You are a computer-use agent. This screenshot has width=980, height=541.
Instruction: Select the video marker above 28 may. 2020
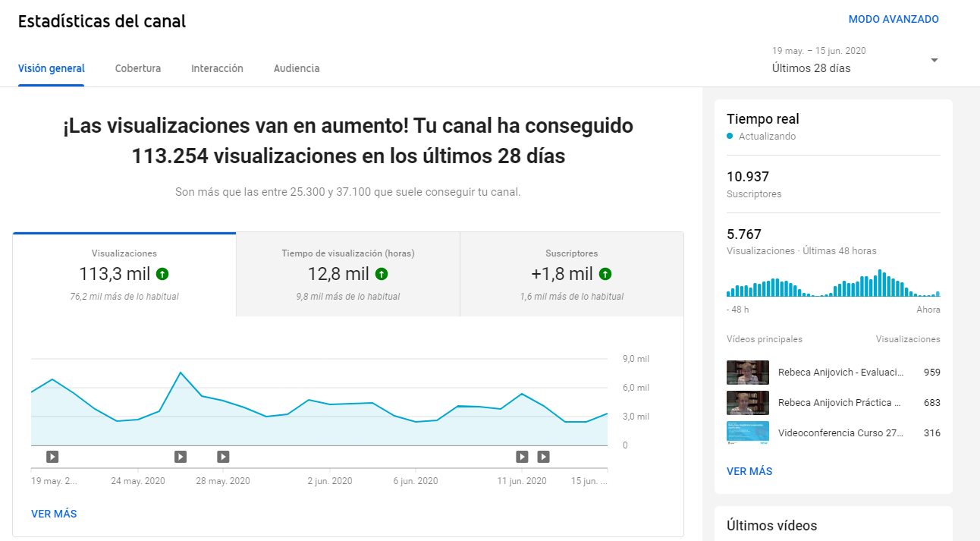[x=223, y=457]
